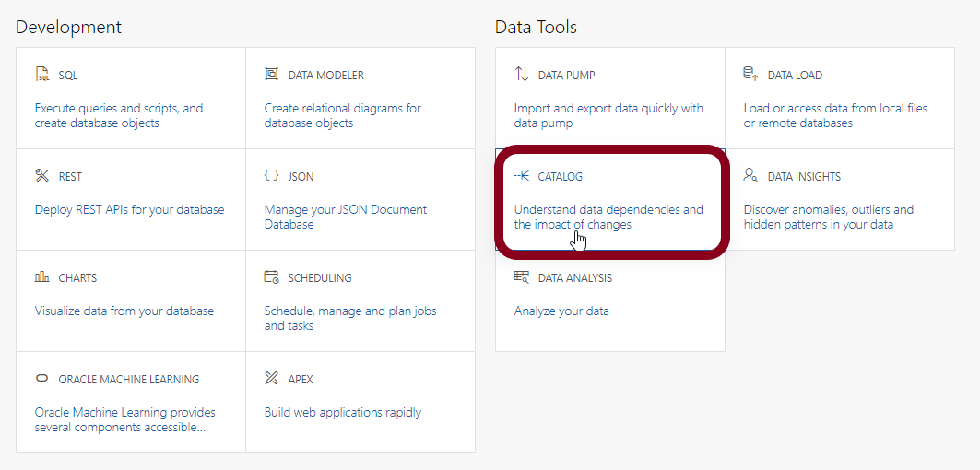Click 'Create relational diagrams' description text
The width and height of the screenshot is (980, 470).
pos(343,115)
